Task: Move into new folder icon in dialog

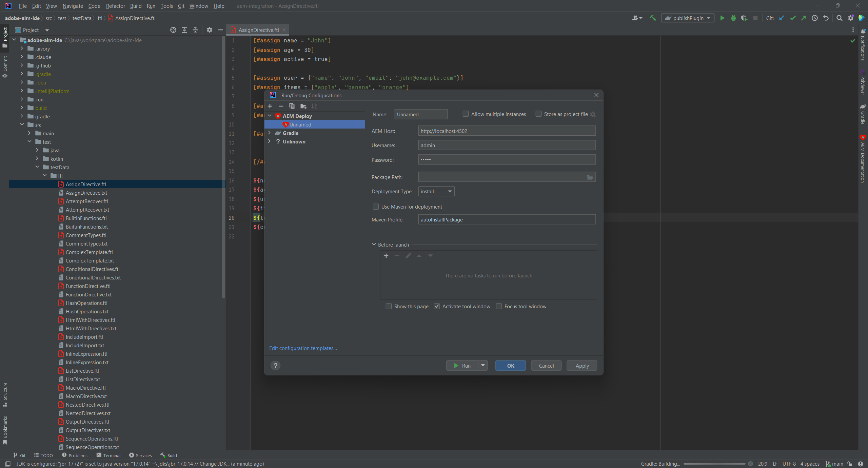Action: coord(303,106)
